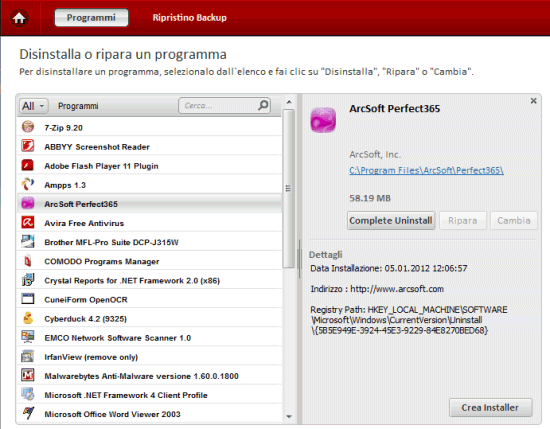This screenshot has height=429, width=550.
Task: Click the Complete Uninstall button
Action: pyautogui.click(x=391, y=221)
